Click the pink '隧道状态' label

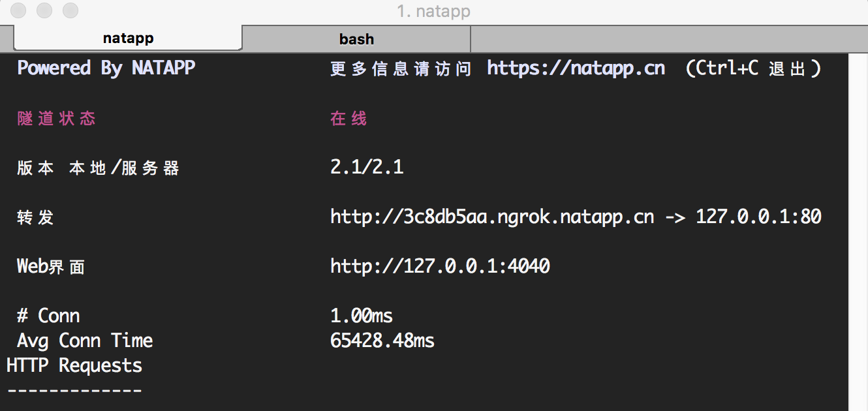point(57,119)
